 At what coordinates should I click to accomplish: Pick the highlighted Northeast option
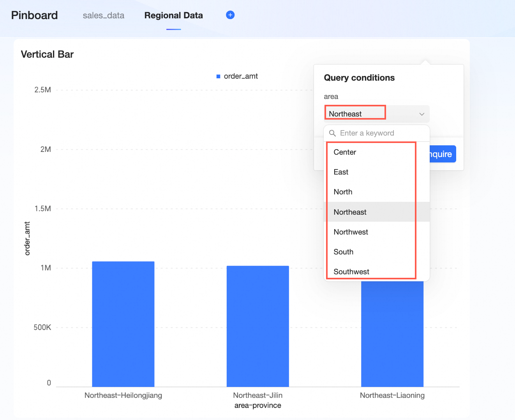[x=350, y=212]
